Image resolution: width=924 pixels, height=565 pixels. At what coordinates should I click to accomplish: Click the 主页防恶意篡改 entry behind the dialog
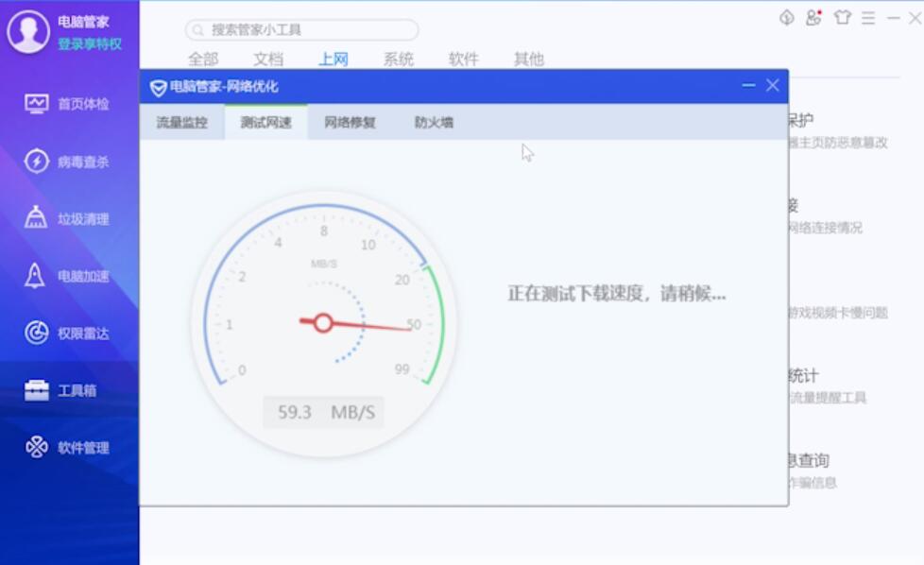point(838,143)
